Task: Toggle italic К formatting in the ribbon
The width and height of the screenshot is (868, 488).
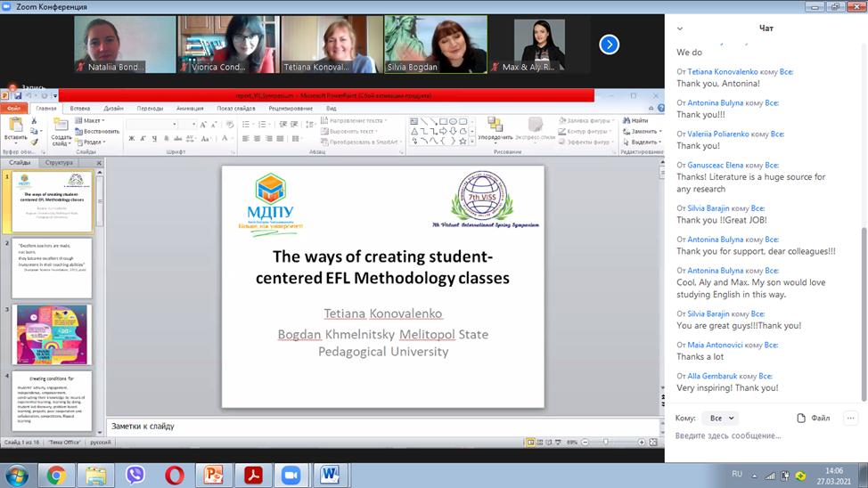Action: coord(143,139)
